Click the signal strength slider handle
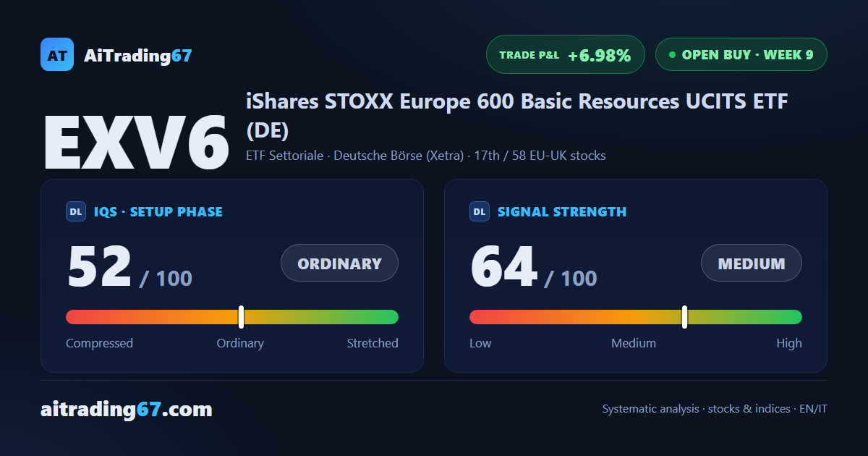The image size is (868, 456). 684,316
